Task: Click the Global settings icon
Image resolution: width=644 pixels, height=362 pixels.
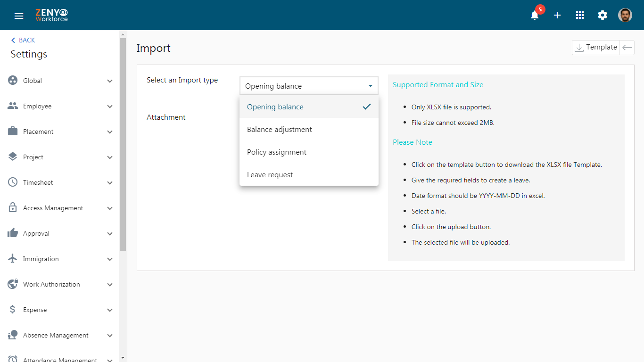Action: 13,80
